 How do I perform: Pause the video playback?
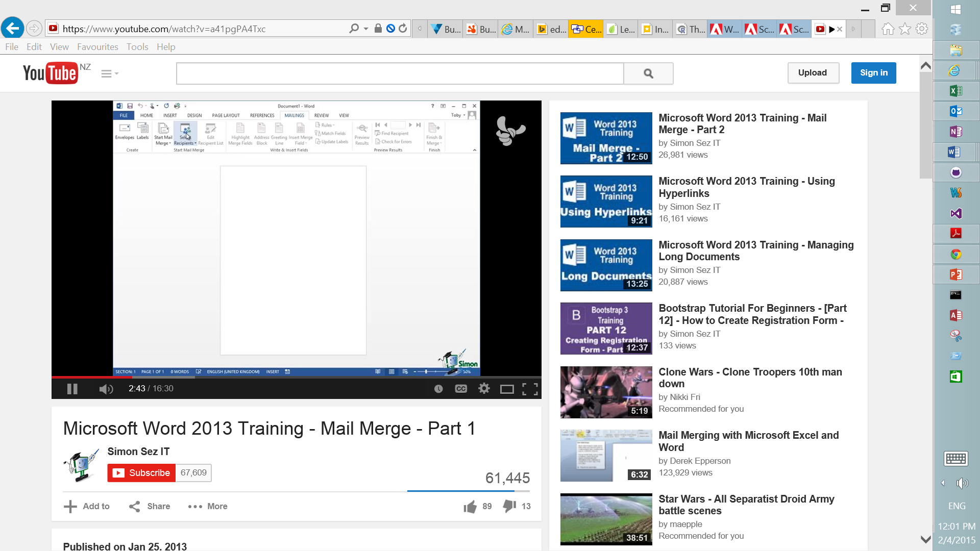pyautogui.click(x=72, y=389)
